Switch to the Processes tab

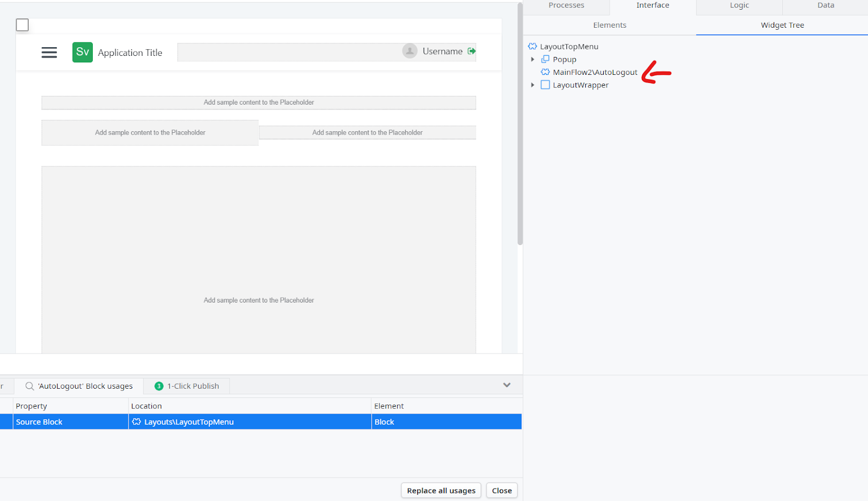coord(566,5)
